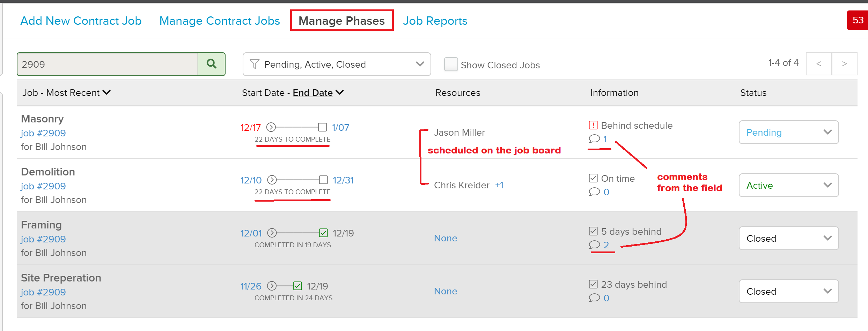
Task: Click the search magnifying glass icon
Action: pyautogui.click(x=211, y=64)
